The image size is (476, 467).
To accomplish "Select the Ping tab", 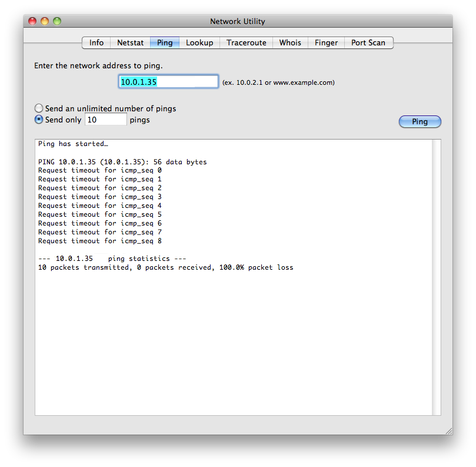I will click(165, 42).
